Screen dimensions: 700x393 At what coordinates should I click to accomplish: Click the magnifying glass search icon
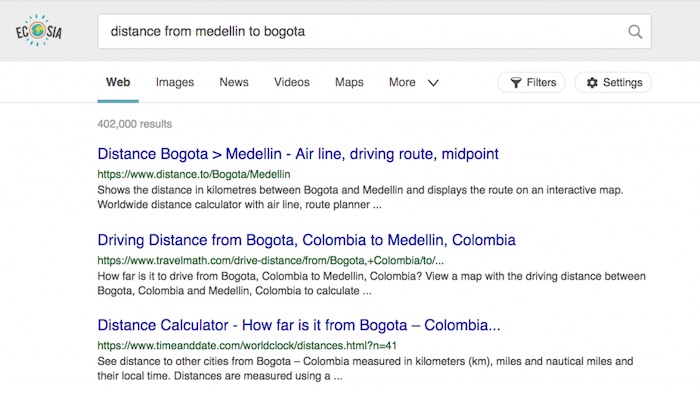635,32
